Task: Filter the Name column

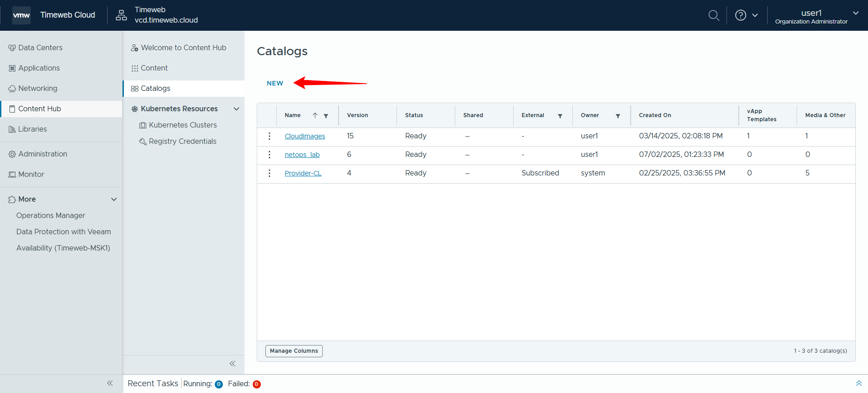Action: point(326,116)
